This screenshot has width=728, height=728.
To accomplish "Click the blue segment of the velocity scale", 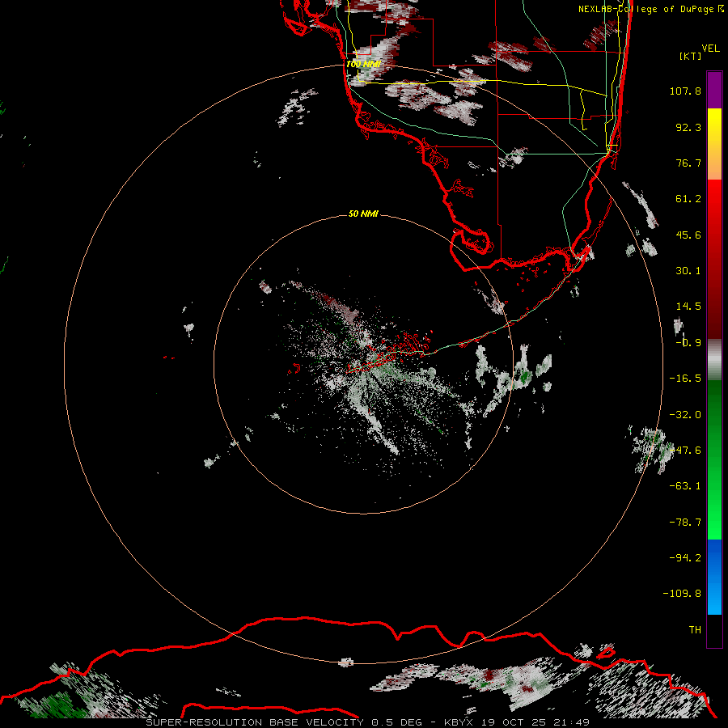I will tap(714, 577).
